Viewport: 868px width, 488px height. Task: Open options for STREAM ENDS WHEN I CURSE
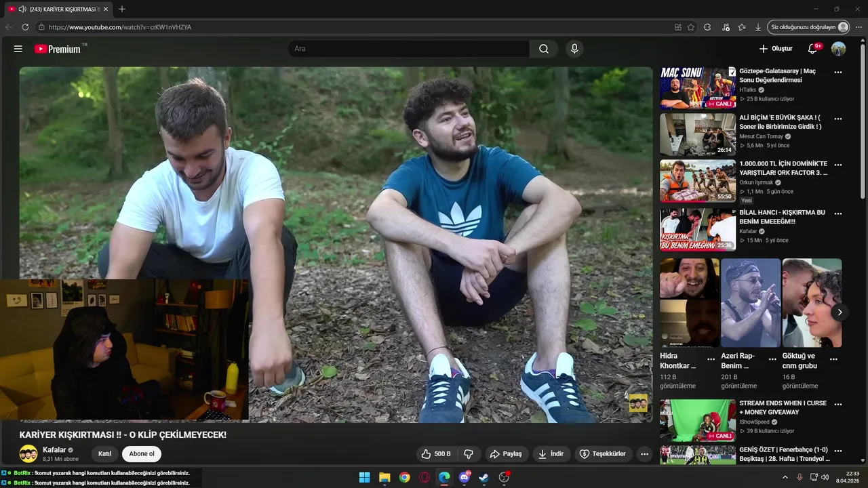pyautogui.click(x=837, y=404)
